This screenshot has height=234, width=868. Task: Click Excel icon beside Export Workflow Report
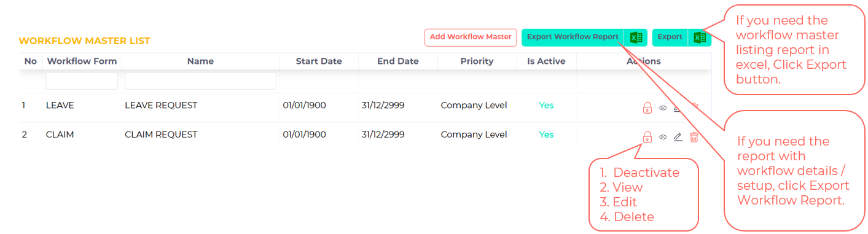(x=636, y=37)
